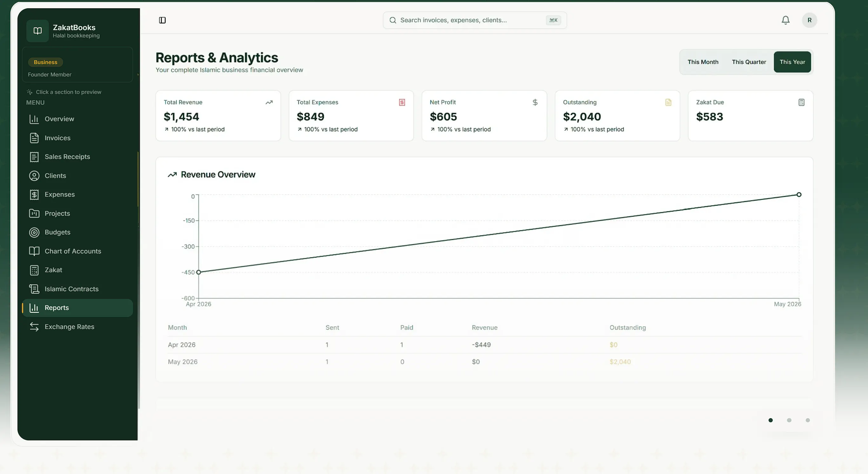Click the Exchange Rates arrows icon
Viewport: 868px width, 474px height.
tap(34, 326)
